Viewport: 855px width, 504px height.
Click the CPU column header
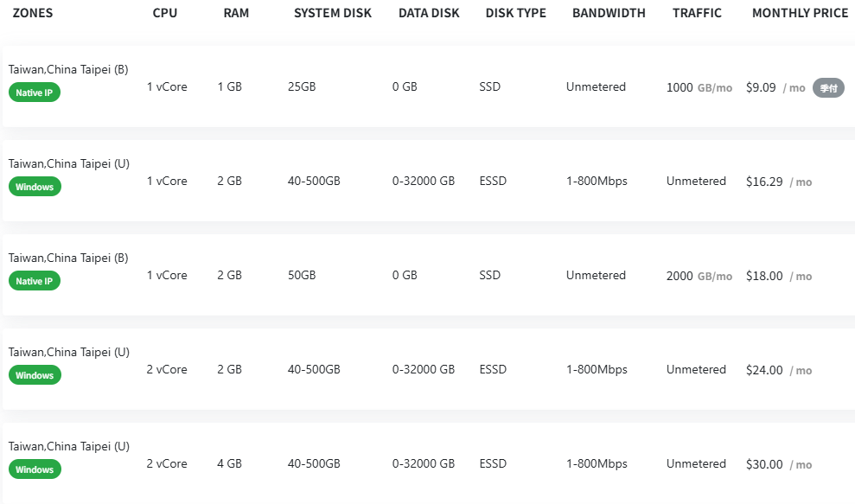pyautogui.click(x=164, y=13)
